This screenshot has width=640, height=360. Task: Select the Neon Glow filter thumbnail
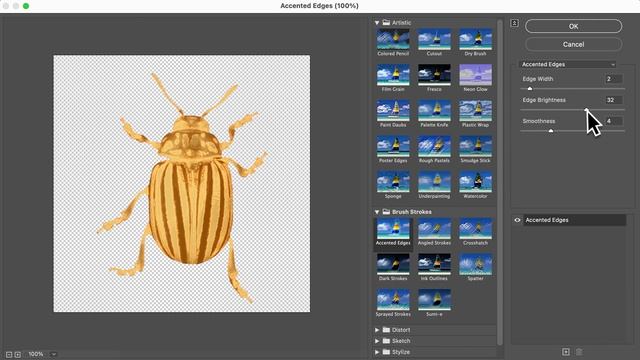pyautogui.click(x=476, y=75)
